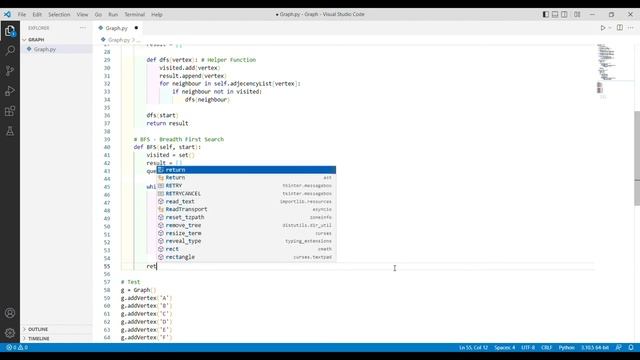
Task: Open errors and warnings problems indicator
Action: [17, 348]
